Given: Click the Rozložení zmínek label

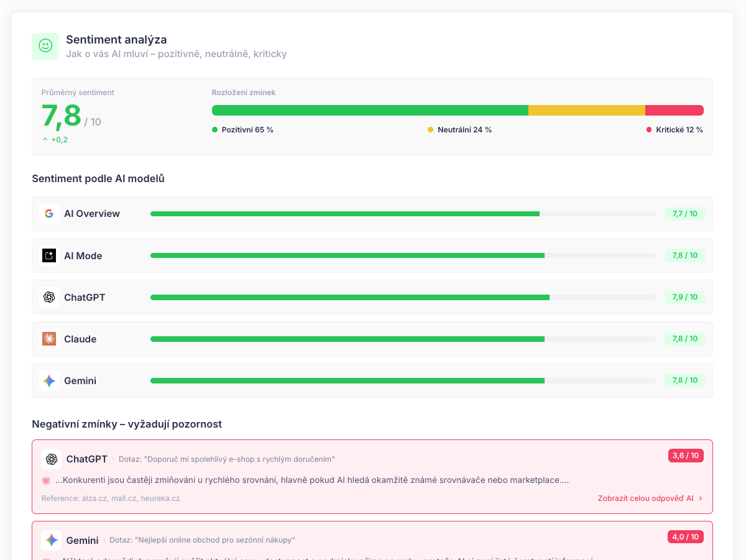Looking at the screenshot, I should click(x=244, y=93).
